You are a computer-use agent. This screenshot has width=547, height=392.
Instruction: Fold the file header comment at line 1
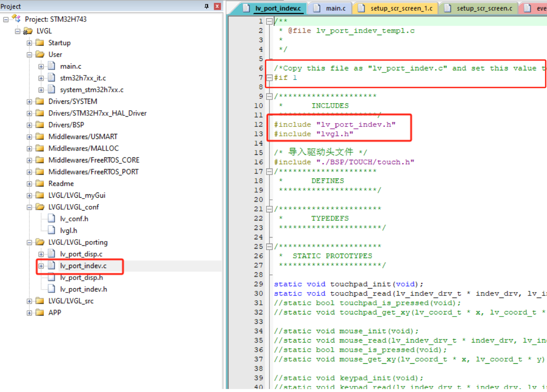click(x=269, y=21)
